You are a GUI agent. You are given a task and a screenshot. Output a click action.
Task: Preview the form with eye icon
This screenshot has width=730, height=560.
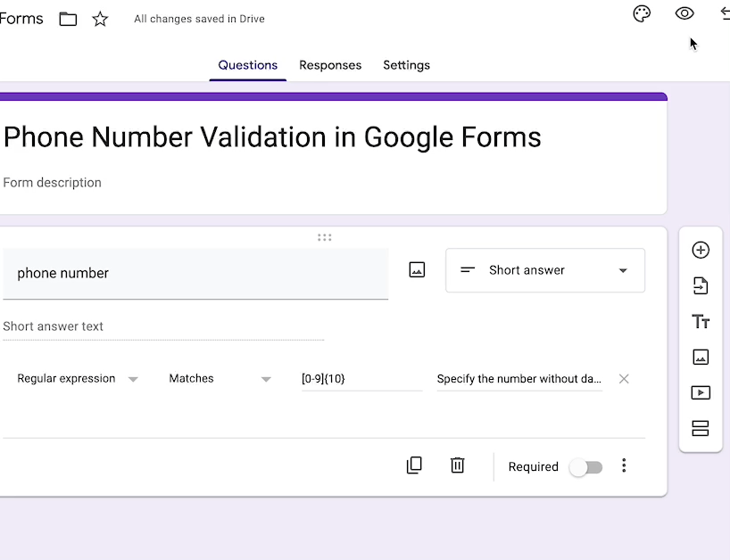(684, 13)
